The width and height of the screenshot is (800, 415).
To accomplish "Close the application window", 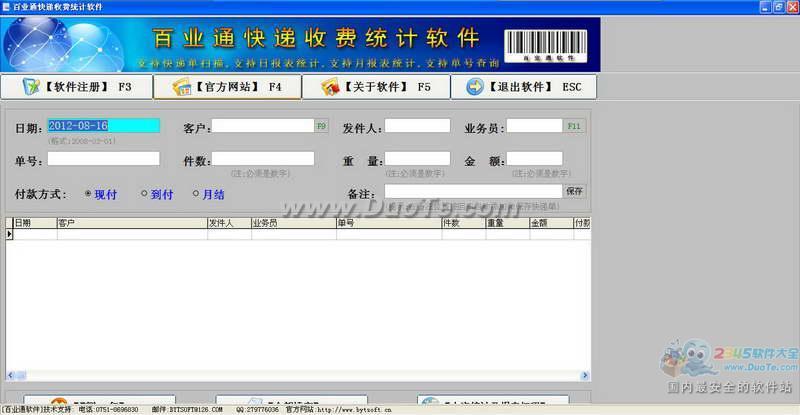I will 792,7.
